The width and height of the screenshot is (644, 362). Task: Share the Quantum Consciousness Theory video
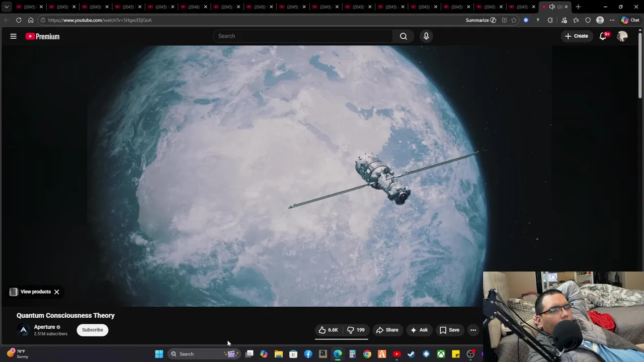coord(387,330)
